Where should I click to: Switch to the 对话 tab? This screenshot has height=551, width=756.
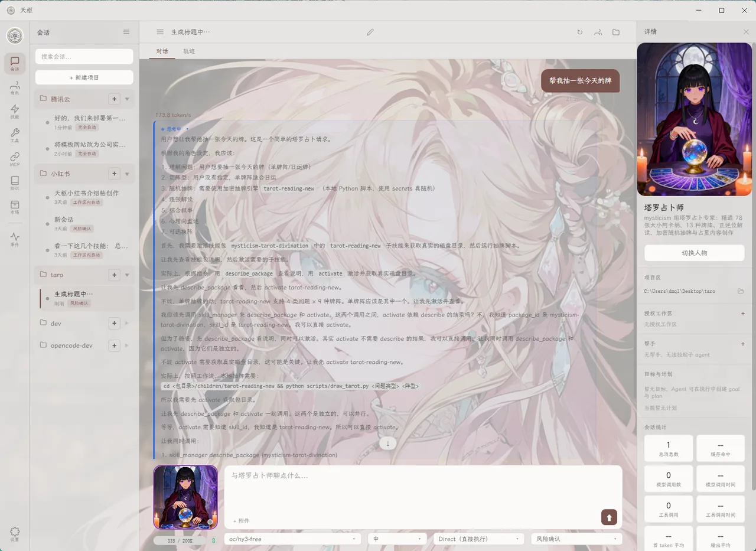coord(162,51)
